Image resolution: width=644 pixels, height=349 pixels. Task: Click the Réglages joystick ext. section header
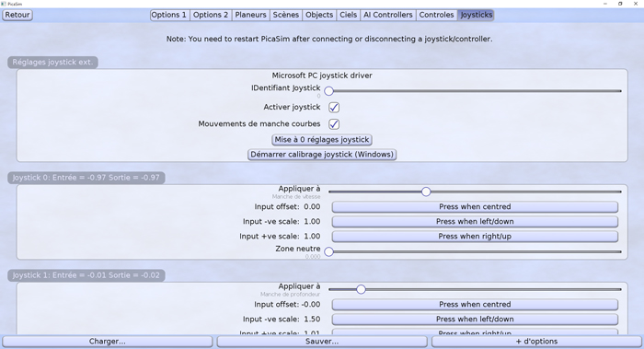[x=52, y=63]
